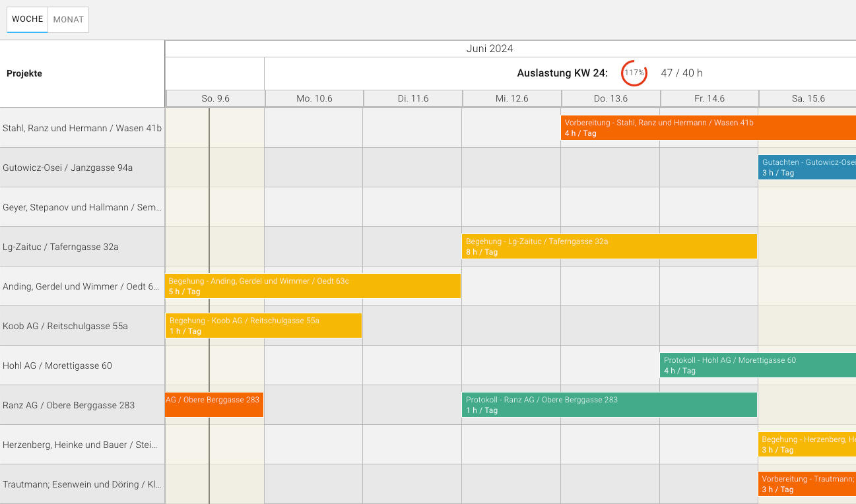856x504 pixels.
Task: Select the Fr. 14.6 day header
Action: click(709, 98)
